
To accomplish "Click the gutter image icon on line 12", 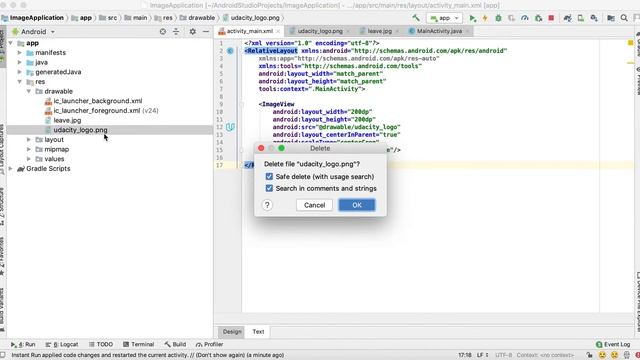I will (230, 127).
